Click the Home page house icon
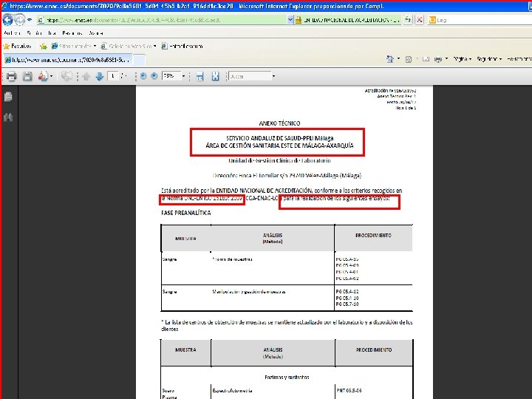Screen dimensions: 532x399 390,59
